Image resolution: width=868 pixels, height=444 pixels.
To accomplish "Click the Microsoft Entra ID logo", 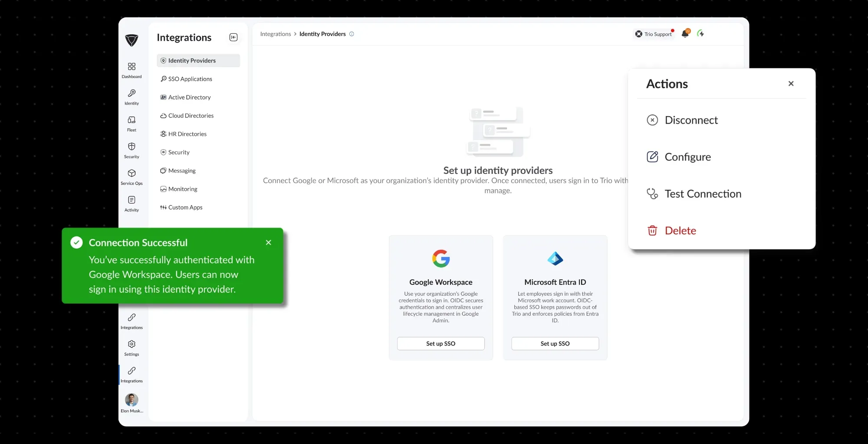I will pyautogui.click(x=555, y=258).
